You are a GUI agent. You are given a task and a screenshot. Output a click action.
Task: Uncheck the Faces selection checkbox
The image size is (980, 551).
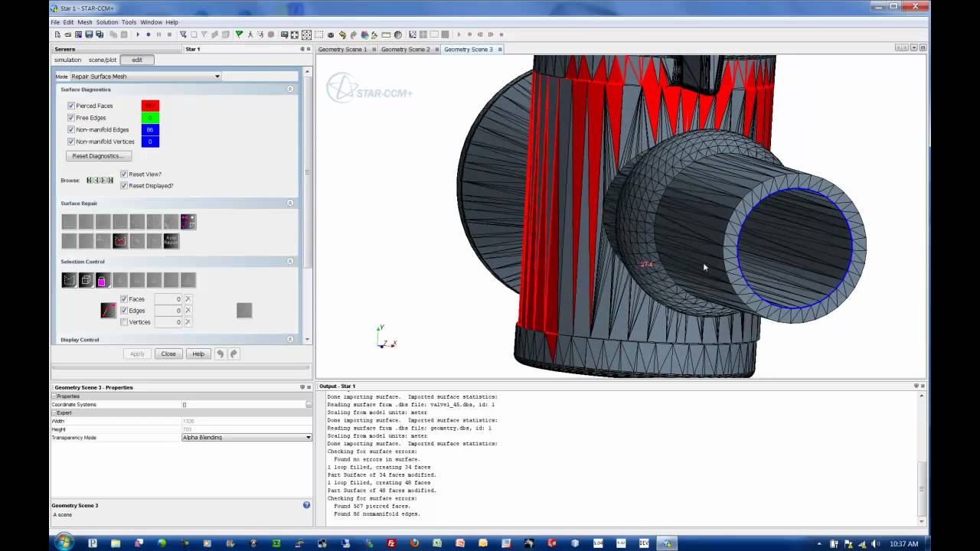pos(124,299)
